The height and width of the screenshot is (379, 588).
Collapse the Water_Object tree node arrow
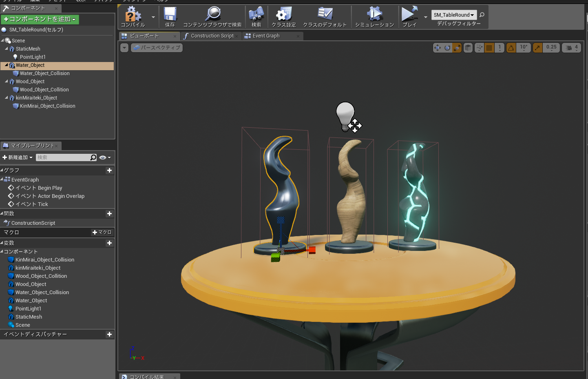coord(6,65)
